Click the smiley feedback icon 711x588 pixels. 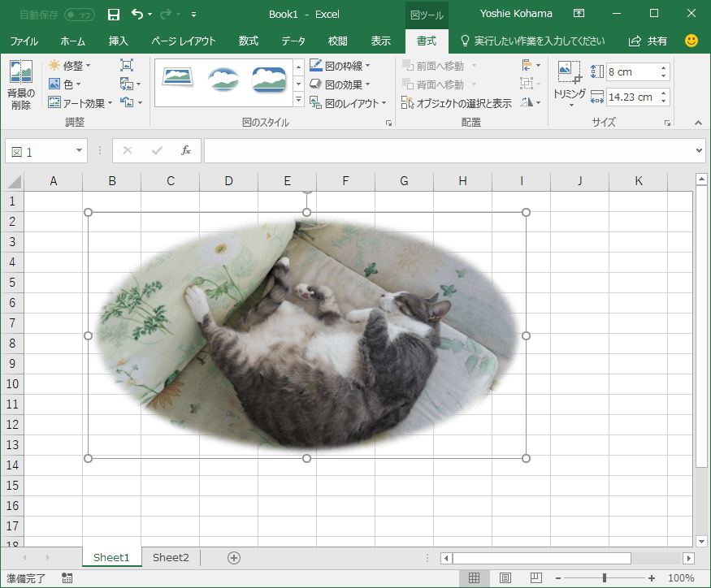[691, 41]
